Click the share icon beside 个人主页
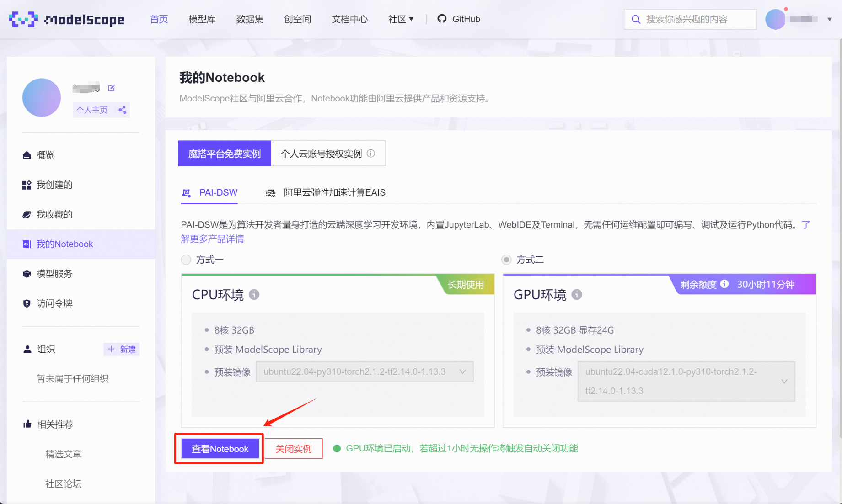Image resolution: width=842 pixels, height=504 pixels. pyautogui.click(x=122, y=110)
